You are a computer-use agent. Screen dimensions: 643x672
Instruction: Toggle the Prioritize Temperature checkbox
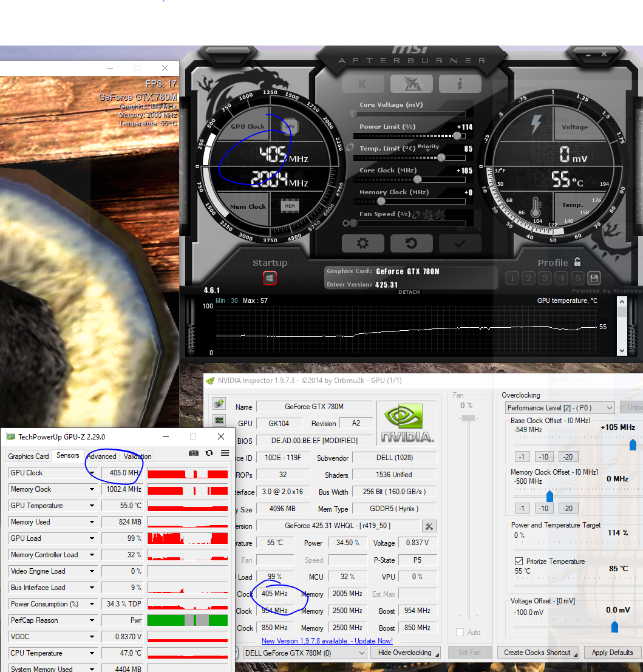[x=519, y=562]
